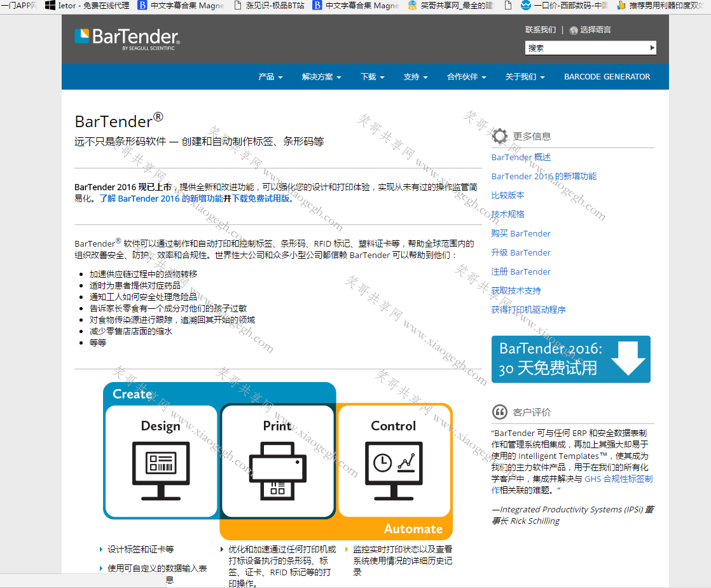This screenshot has height=588, width=711.
Task: Click the 下载免费试用版 inline link
Action: [x=261, y=198]
